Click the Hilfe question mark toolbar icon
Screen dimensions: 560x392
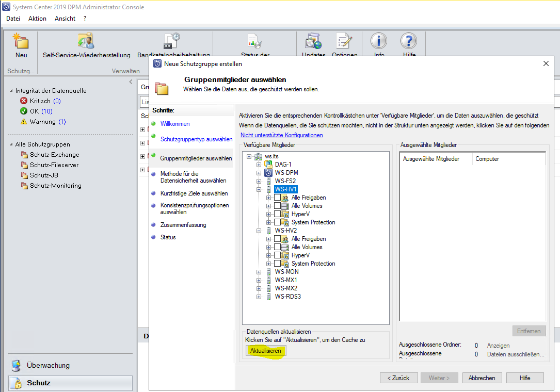pyautogui.click(x=409, y=41)
